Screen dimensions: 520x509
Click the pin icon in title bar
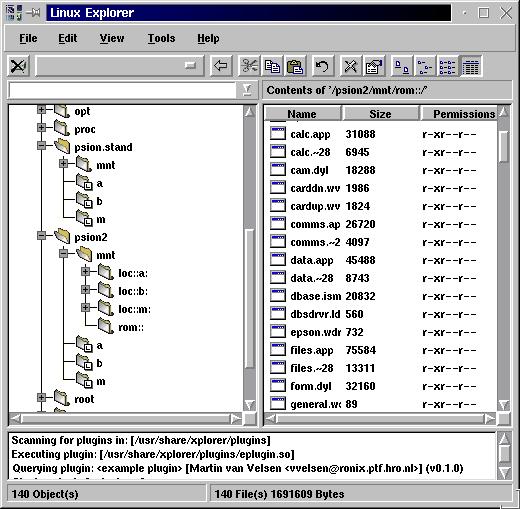tap(33, 13)
